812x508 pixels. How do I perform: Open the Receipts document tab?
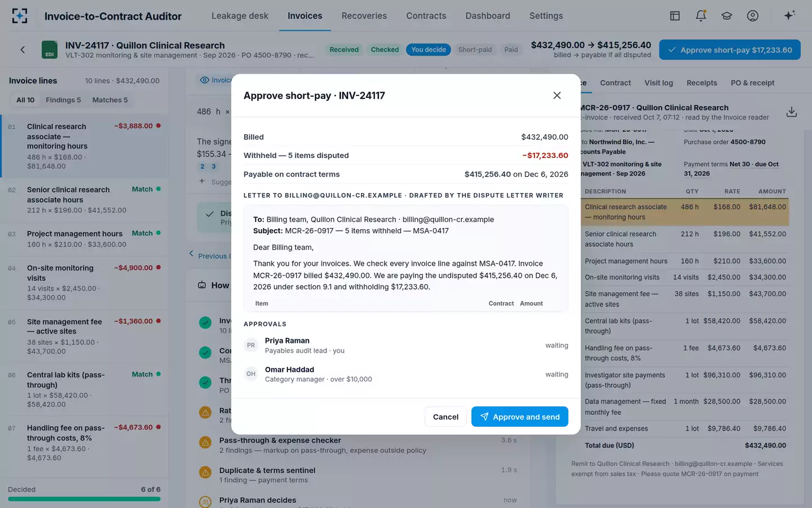point(701,83)
